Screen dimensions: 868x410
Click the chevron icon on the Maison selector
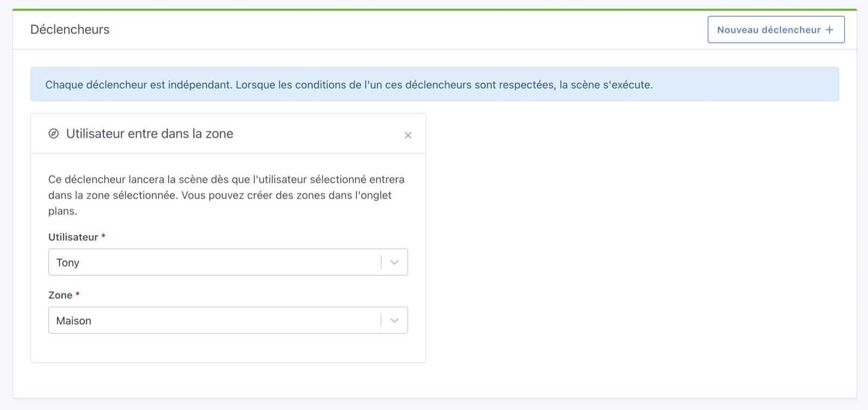pos(394,320)
